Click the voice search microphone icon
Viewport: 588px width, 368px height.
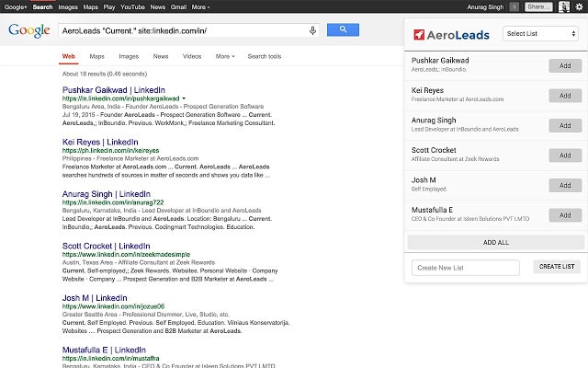pos(312,30)
